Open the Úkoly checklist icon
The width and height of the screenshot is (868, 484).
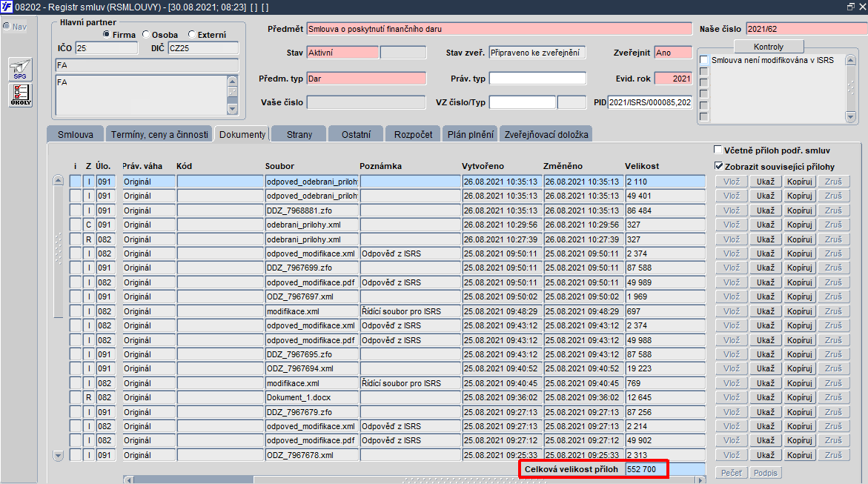pyautogui.click(x=20, y=95)
